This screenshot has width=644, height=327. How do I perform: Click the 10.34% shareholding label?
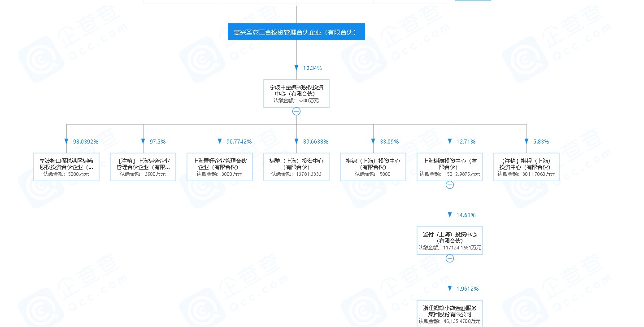click(x=313, y=68)
